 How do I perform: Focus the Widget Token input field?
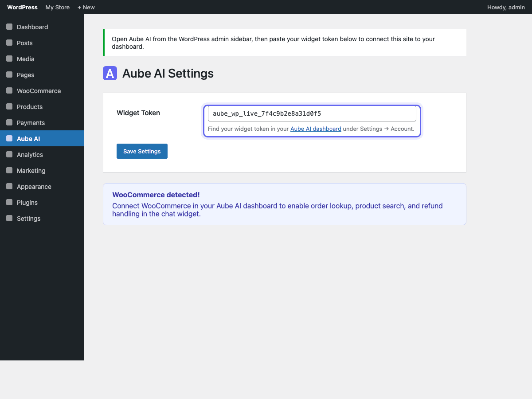coord(312,113)
